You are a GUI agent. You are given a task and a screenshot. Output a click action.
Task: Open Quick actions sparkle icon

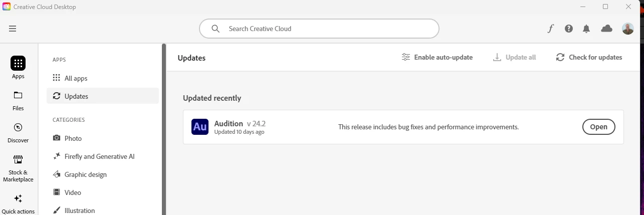click(x=18, y=198)
